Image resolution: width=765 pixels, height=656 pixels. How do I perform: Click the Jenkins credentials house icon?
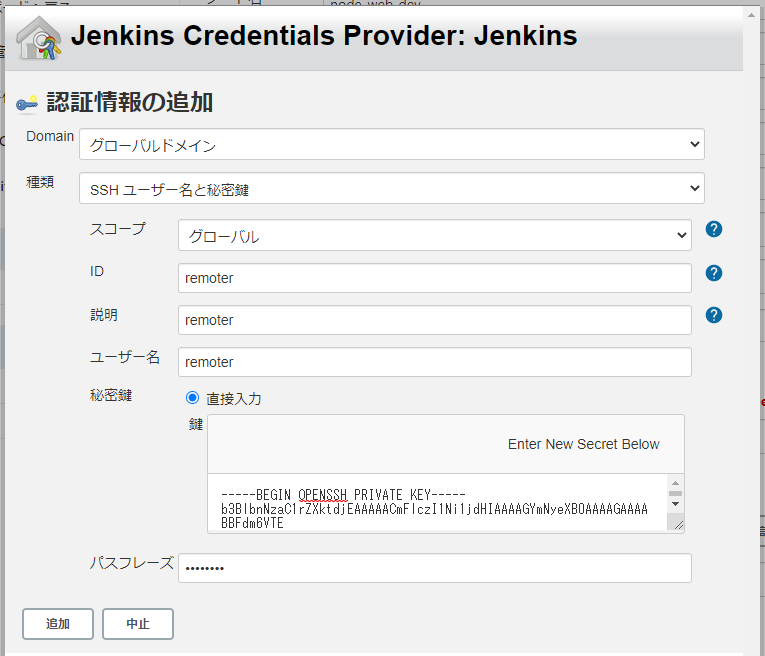[39, 38]
